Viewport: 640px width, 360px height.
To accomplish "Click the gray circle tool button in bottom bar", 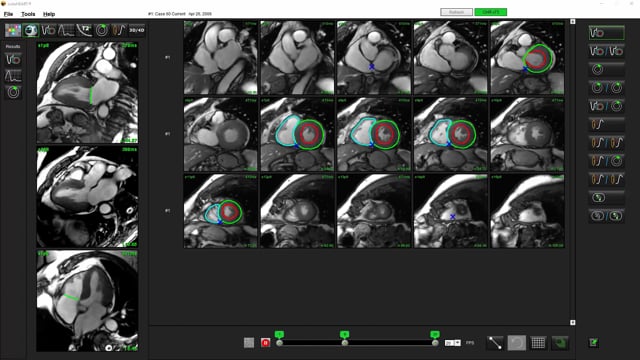I will coord(516,343).
